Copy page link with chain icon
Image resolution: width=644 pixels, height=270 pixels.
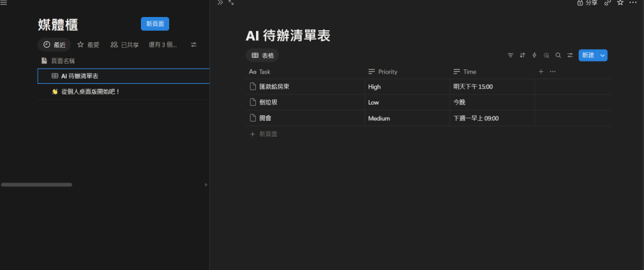pos(608,3)
